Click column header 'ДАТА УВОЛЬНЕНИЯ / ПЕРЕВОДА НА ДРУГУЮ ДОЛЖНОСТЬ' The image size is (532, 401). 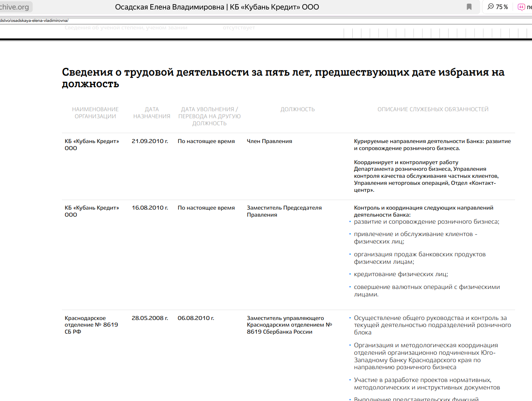209,116
